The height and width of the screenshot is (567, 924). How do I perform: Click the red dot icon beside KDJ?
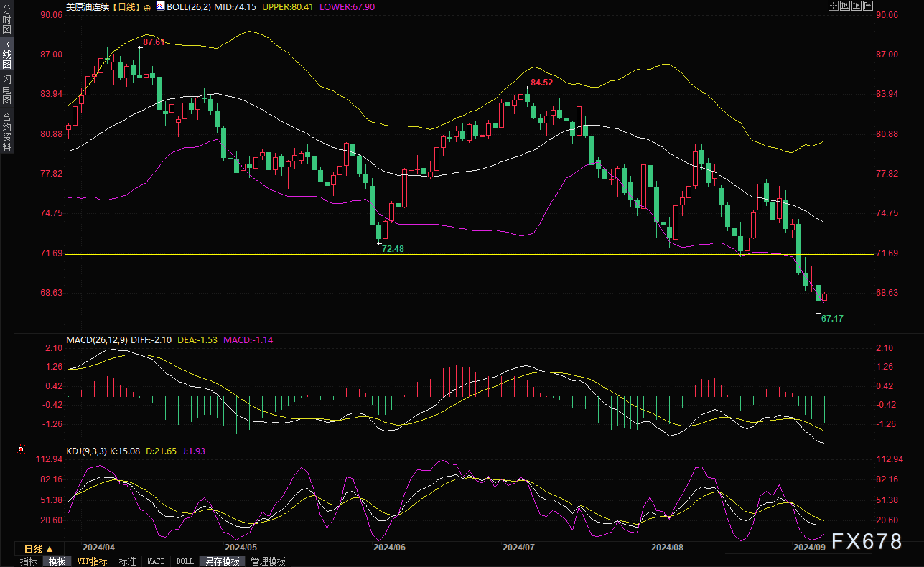click(x=21, y=450)
